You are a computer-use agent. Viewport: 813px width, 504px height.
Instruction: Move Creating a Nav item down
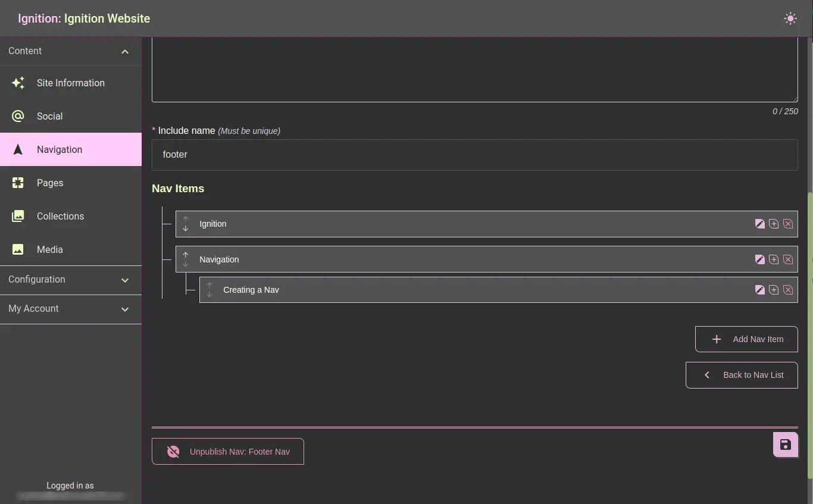[x=209, y=295]
